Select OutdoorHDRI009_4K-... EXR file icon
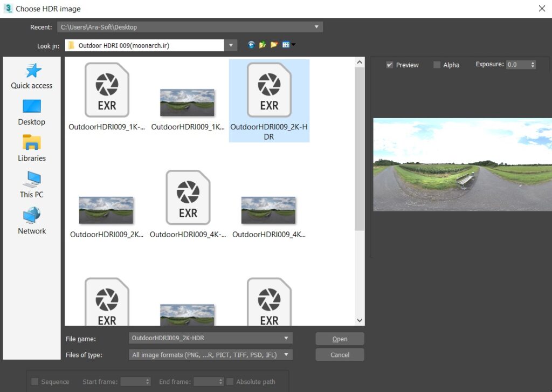 188,197
